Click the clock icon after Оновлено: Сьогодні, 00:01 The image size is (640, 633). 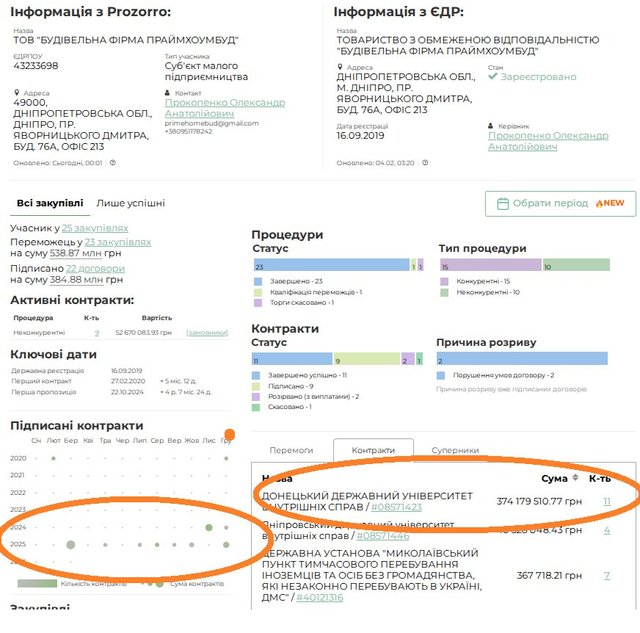tap(113, 162)
